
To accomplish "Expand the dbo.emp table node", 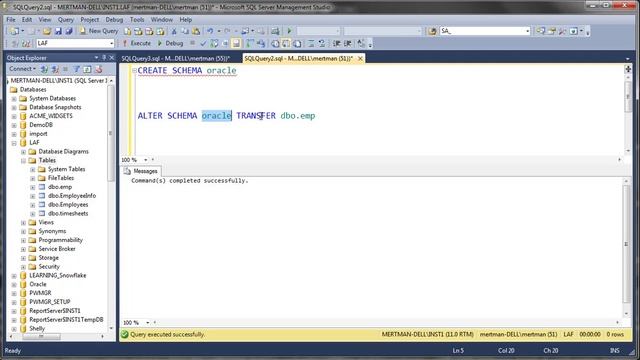I will (x=33, y=187).
